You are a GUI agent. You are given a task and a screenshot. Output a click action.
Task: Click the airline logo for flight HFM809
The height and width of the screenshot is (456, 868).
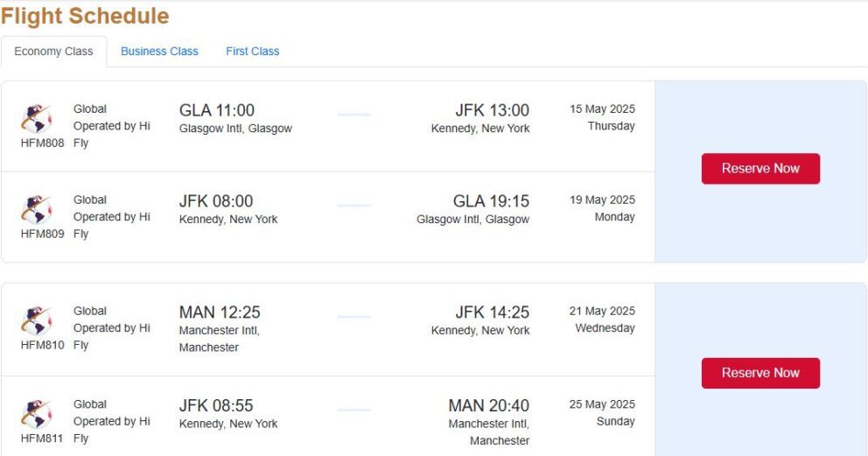point(37,209)
